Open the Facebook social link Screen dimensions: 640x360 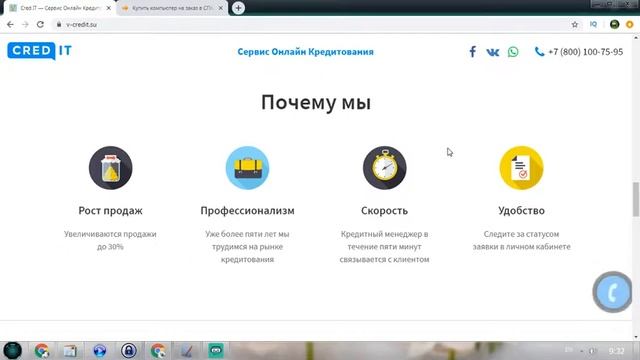[472, 52]
